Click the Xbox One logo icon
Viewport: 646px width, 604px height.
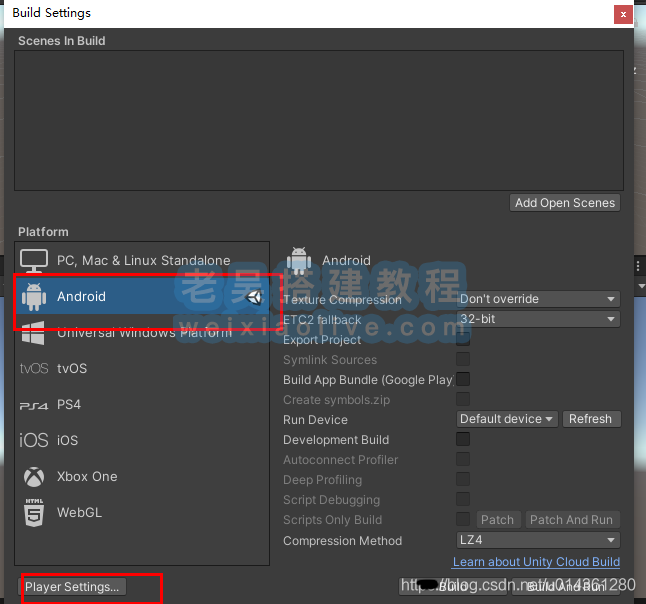(34, 477)
